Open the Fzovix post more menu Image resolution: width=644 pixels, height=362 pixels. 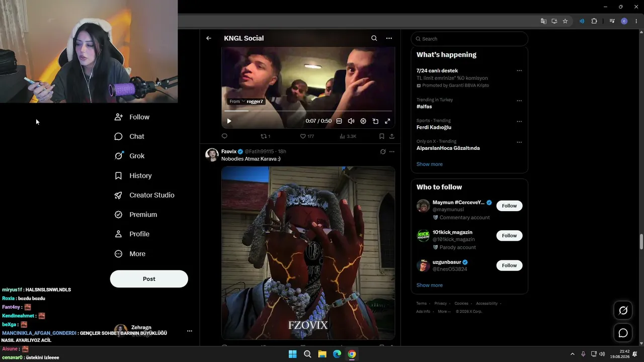pos(392,151)
